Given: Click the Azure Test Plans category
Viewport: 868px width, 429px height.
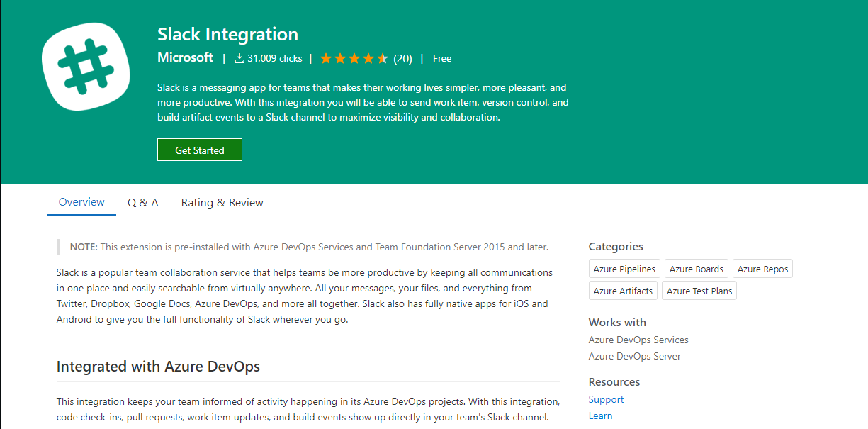Looking at the screenshot, I should [699, 290].
